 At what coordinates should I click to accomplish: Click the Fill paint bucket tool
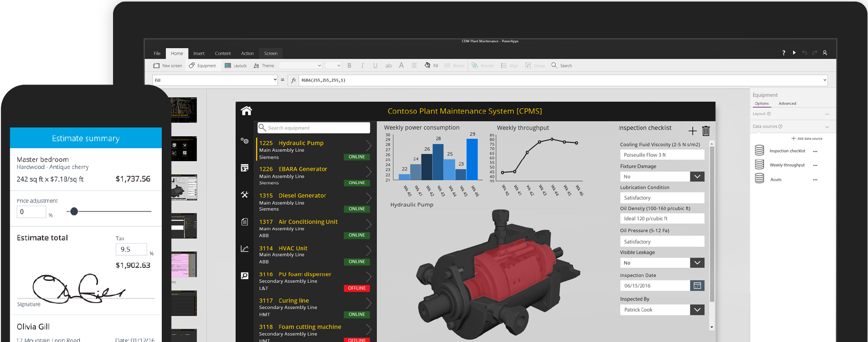click(x=431, y=66)
